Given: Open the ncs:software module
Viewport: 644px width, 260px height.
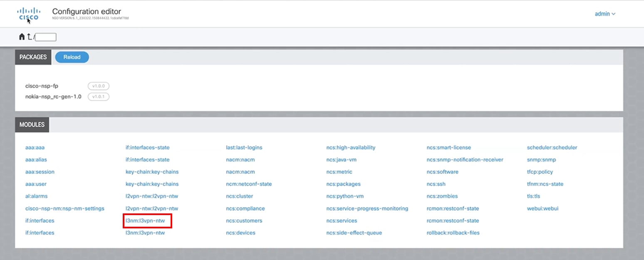Looking at the screenshot, I should (x=442, y=172).
